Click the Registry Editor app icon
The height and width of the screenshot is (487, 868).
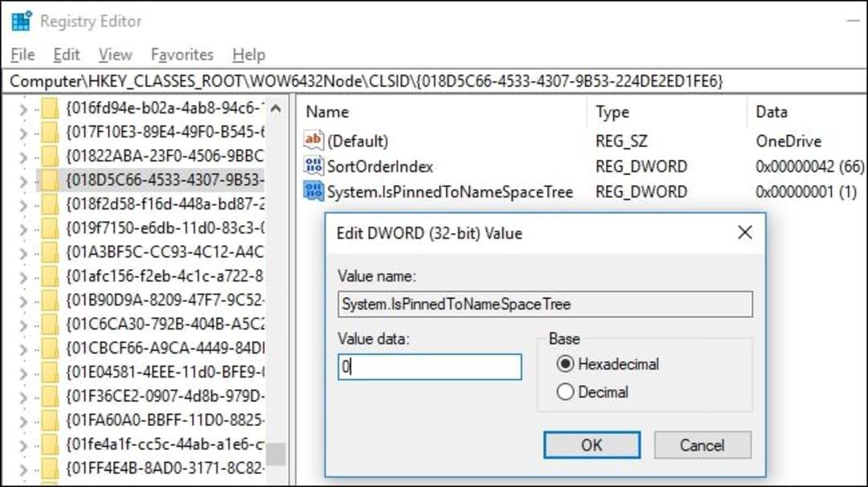click(22, 21)
